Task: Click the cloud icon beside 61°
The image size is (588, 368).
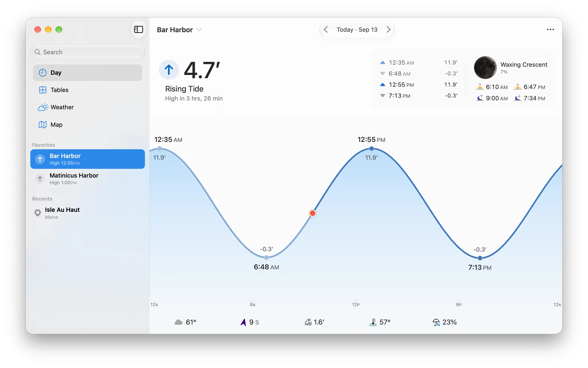Action: pyautogui.click(x=178, y=322)
